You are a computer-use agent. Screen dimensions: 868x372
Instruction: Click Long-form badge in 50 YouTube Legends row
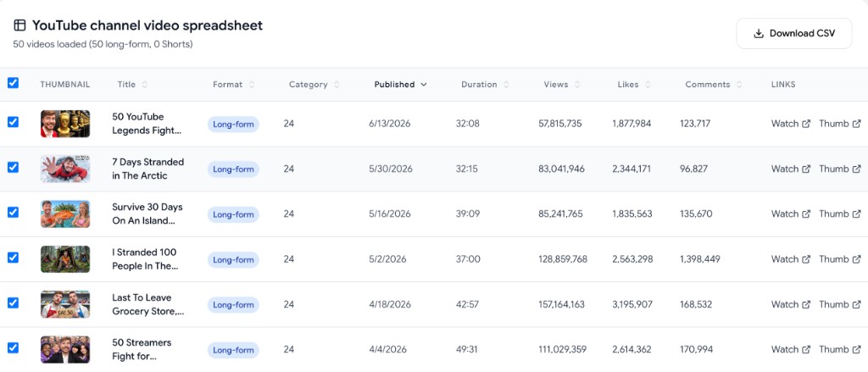click(x=233, y=124)
